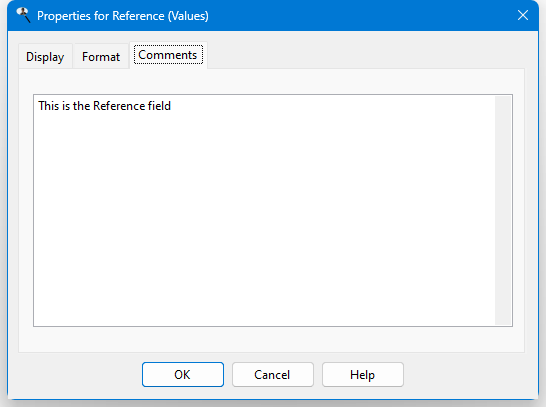Place cursor after the word "field"

[x=171, y=106]
